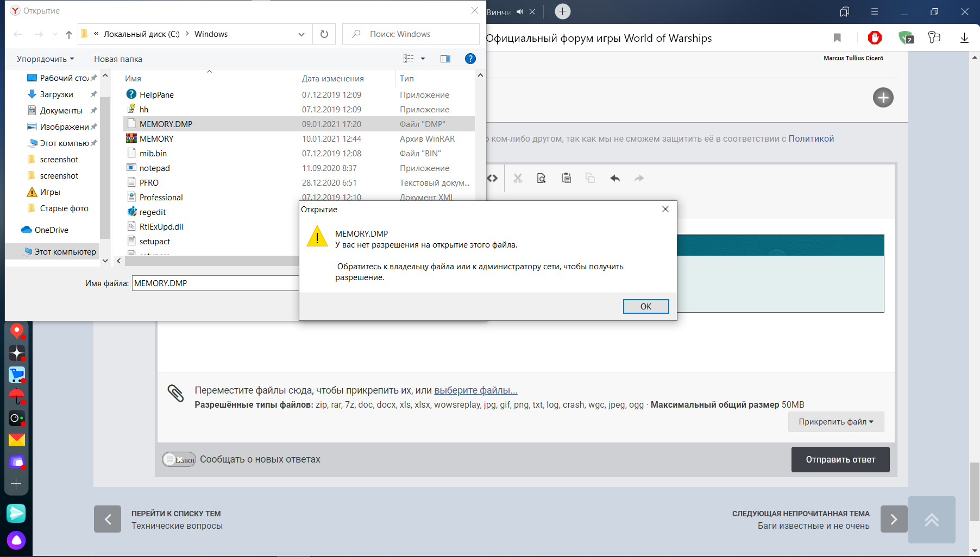Viewport: 980px width, 557px height.
Task: Toggle the notify about new replies switch
Action: 179,459
